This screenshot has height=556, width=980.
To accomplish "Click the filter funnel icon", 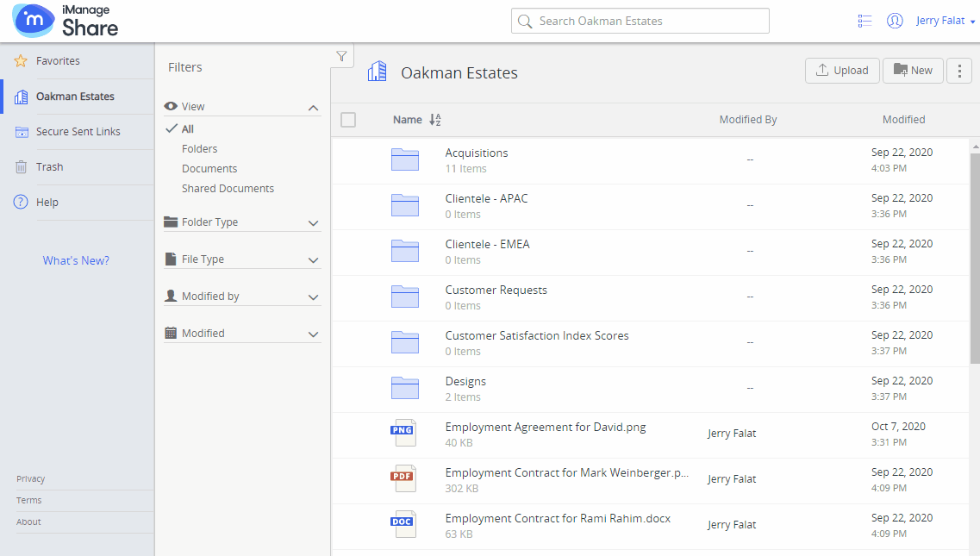I will (341, 56).
